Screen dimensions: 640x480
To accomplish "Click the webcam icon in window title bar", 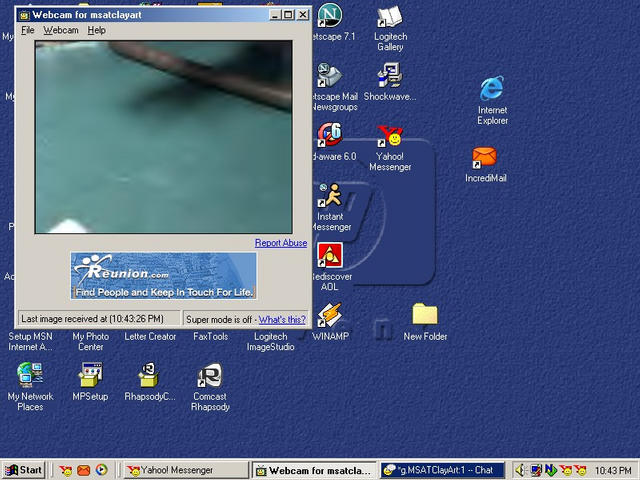I will pyautogui.click(x=24, y=15).
